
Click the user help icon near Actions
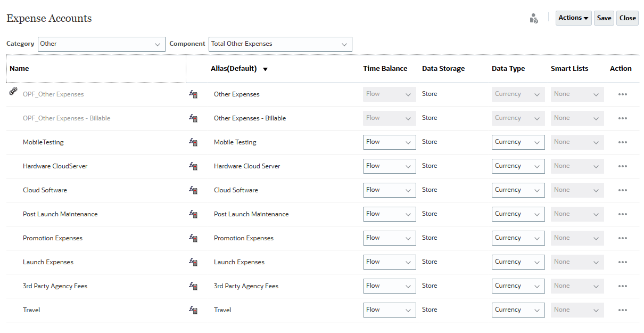click(534, 18)
